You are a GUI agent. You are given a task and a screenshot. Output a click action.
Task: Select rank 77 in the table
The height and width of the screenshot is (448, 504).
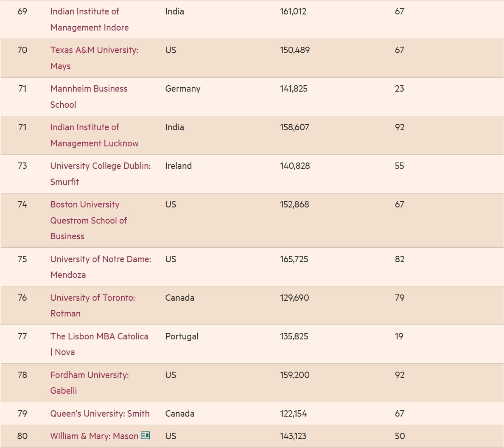22,336
